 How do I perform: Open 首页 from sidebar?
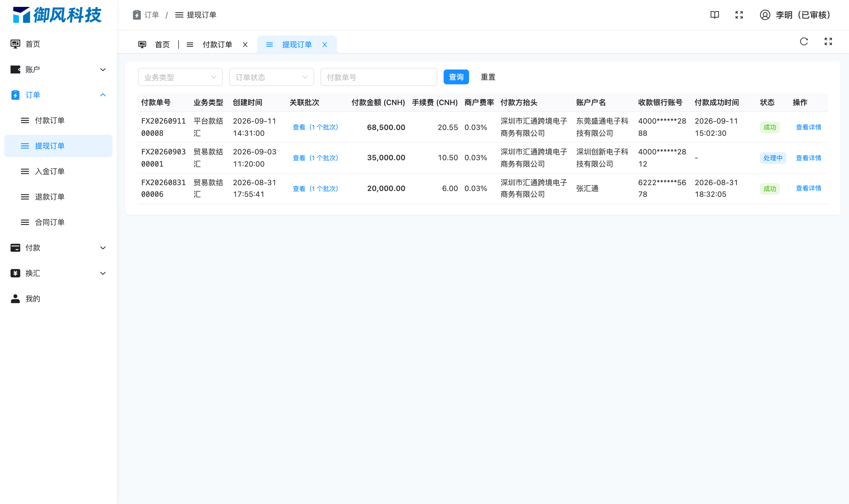(58, 44)
